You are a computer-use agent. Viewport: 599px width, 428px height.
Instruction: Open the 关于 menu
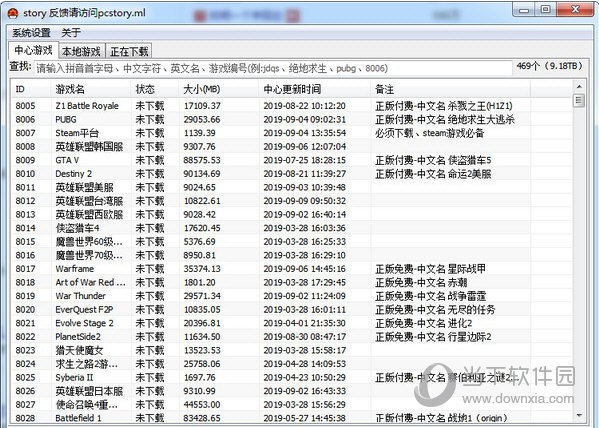tap(71, 32)
